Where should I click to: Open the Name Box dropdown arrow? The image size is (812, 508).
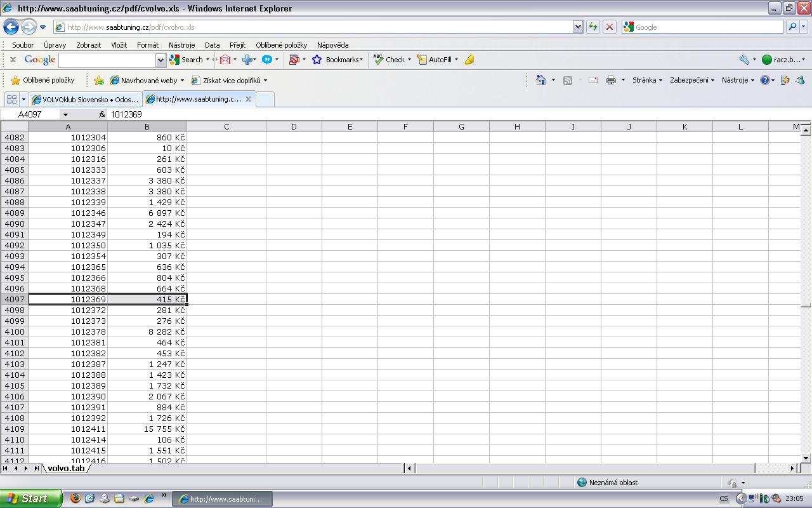pos(65,114)
